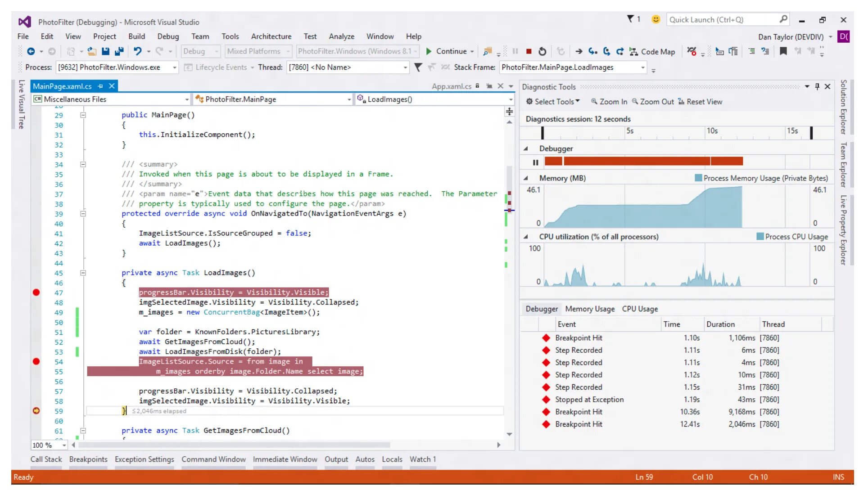This screenshot has height=495, width=868.
Task: Click the Stop Debugging red square icon
Action: click(529, 51)
